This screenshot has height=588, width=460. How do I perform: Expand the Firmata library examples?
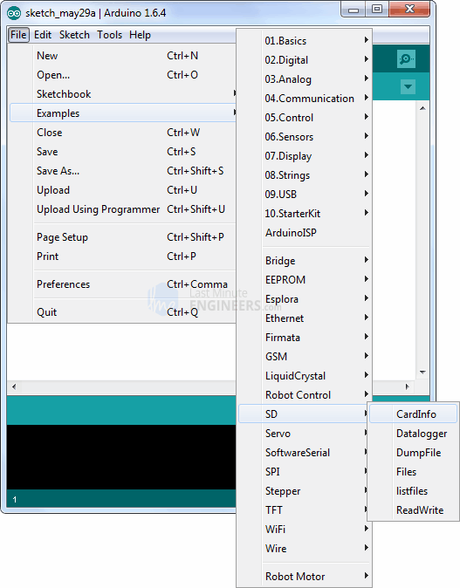pyautogui.click(x=305, y=337)
